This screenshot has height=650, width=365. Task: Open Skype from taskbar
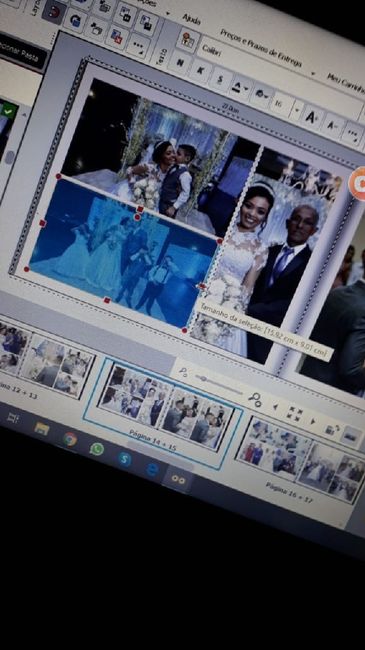tap(124, 459)
